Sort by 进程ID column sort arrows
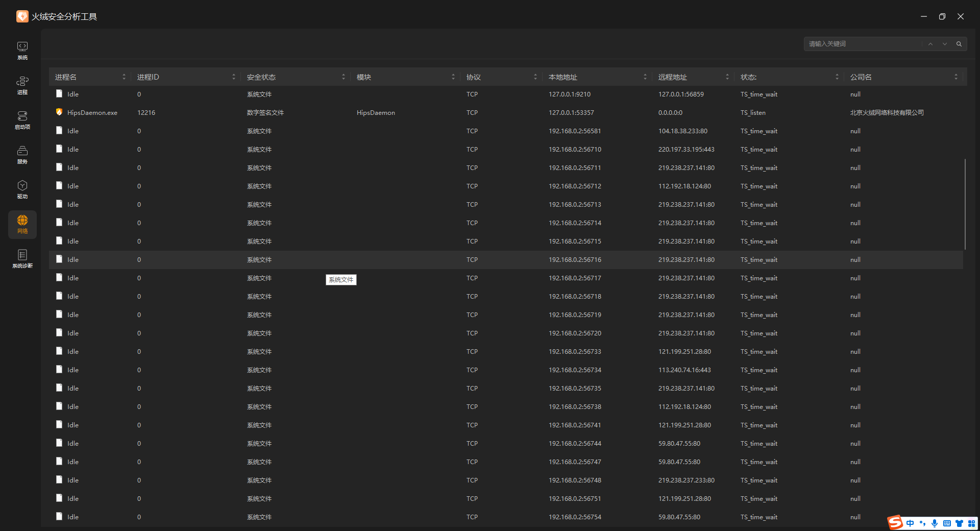The height and width of the screenshot is (531, 980). (x=234, y=77)
